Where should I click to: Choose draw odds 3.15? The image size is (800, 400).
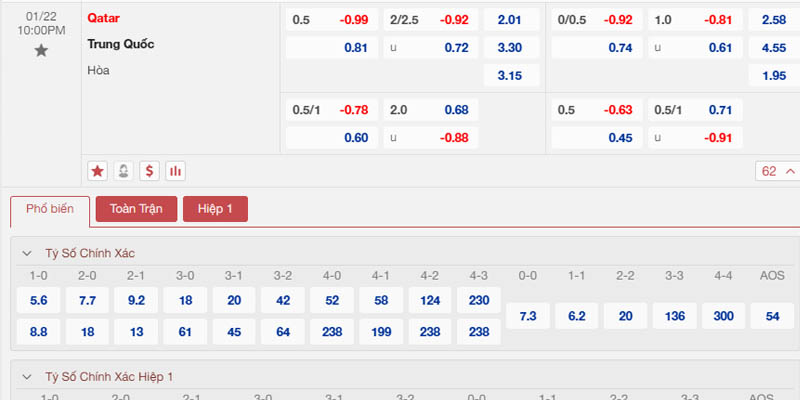[x=512, y=76]
